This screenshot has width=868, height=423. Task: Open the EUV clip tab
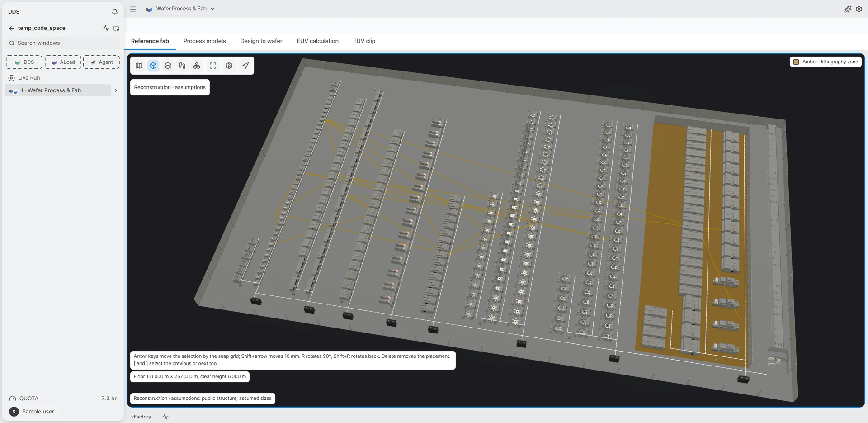(364, 41)
